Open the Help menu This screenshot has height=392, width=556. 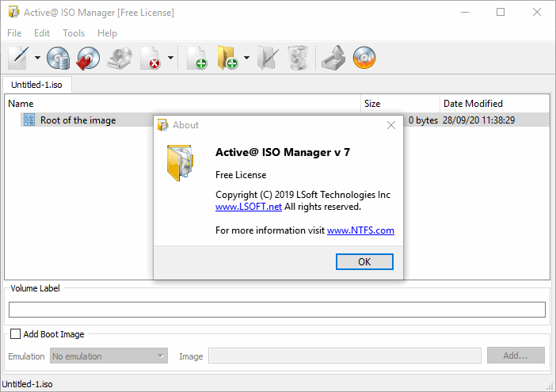[107, 33]
